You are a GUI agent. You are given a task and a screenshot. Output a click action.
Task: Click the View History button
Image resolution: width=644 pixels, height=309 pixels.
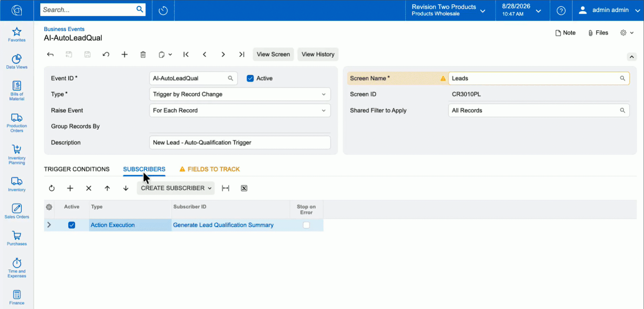click(x=318, y=54)
